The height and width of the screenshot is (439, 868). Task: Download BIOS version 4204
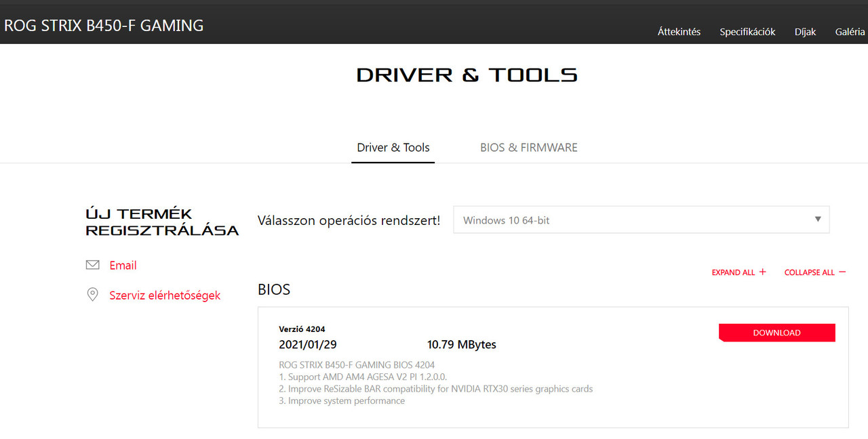[777, 333]
